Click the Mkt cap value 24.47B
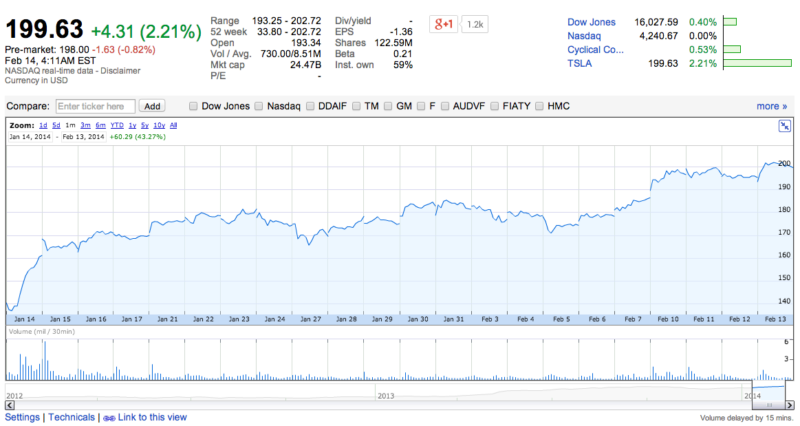The width and height of the screenshot is (800, 426). pyautogui.click(x=306, y=65)
